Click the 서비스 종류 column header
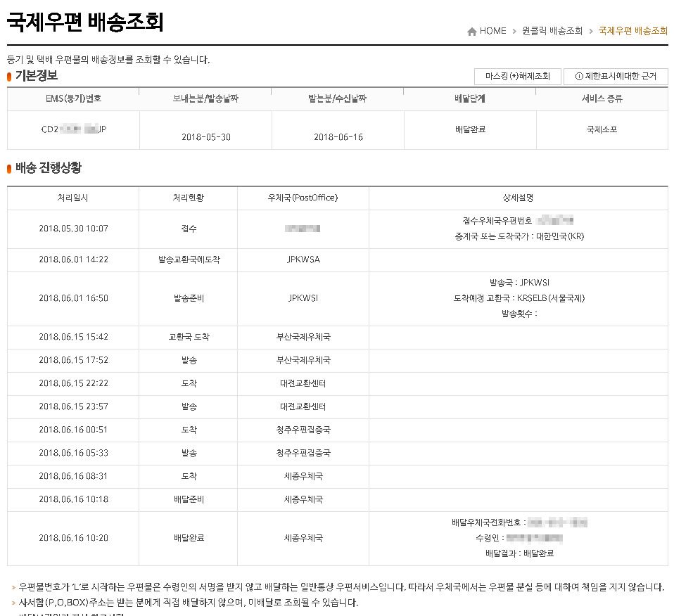 pos(602,99)
